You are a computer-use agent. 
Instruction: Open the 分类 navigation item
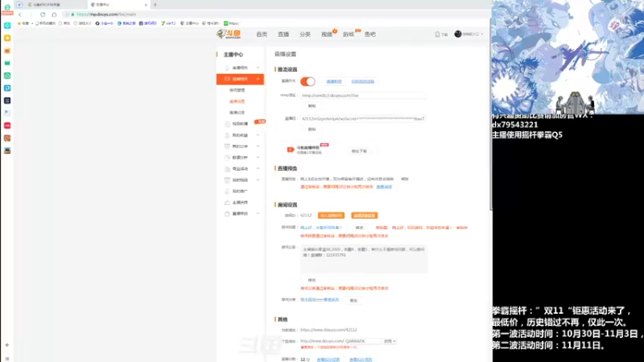point(305,35)
